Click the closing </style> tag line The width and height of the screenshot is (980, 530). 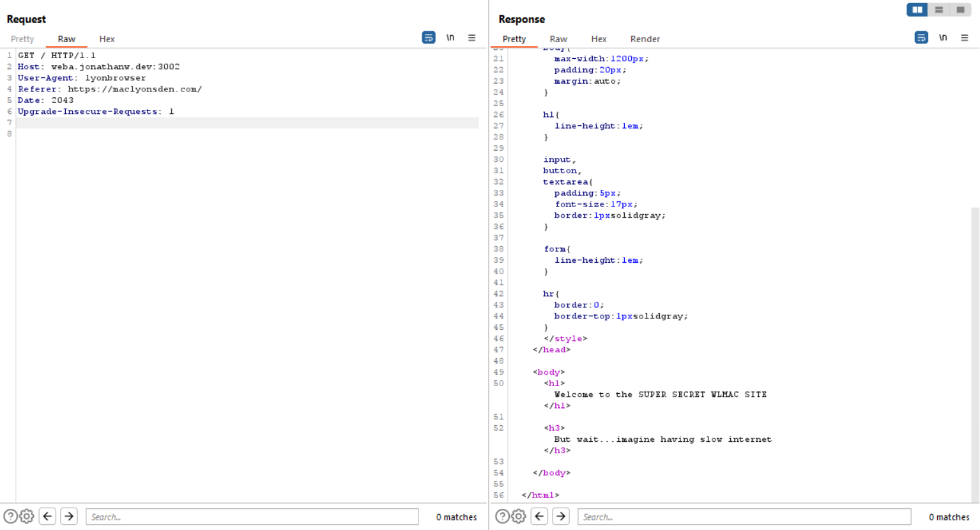pos(565,339)
